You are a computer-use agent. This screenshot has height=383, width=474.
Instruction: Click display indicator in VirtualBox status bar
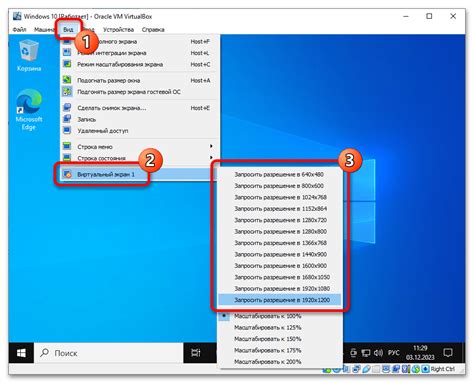pos(386,369)
